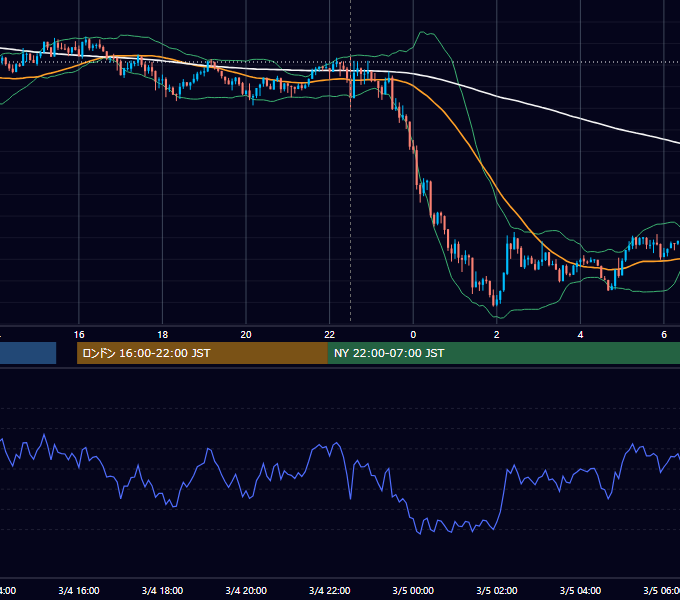Click the 3/4 16:00 date label
680x600 pixels.
tap(79, 590)
